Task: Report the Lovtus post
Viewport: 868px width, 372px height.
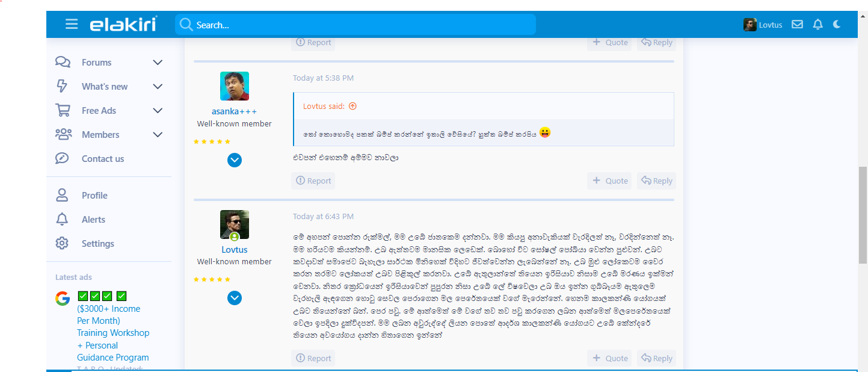Action: coord(313,358)
